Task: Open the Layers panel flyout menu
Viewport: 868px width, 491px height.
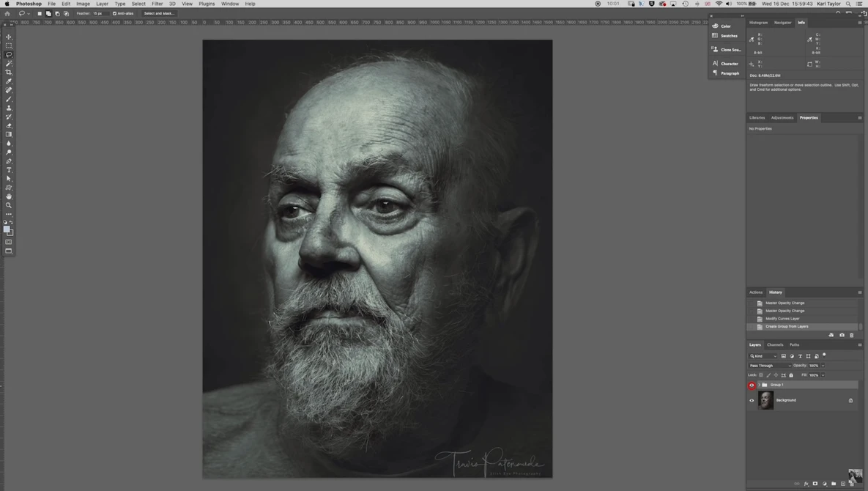Action: [860, 345]
